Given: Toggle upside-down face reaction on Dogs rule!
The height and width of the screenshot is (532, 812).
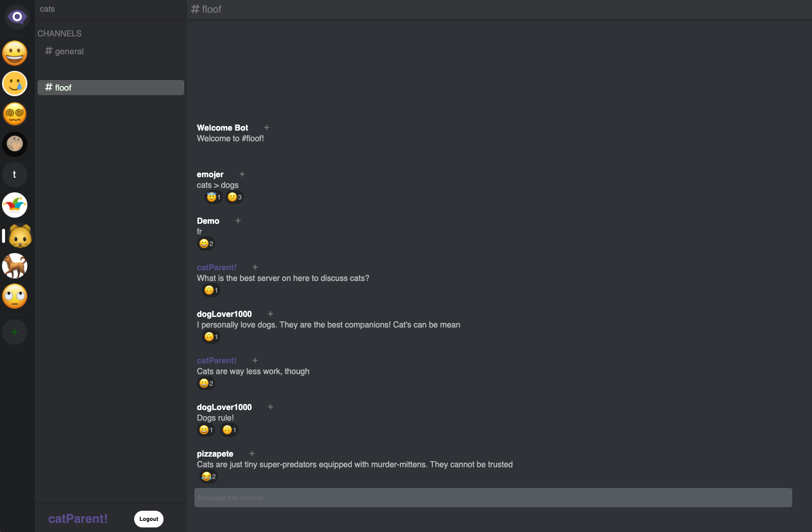Looking at the screenshot, I should pyautogui.click(x=229, y=430).
